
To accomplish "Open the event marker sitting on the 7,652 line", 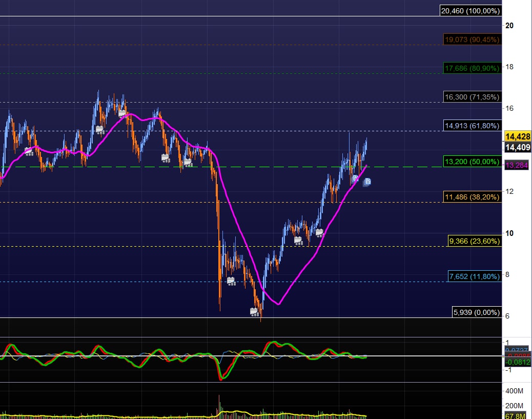I will pyautogui.click(x=231, y=281).
